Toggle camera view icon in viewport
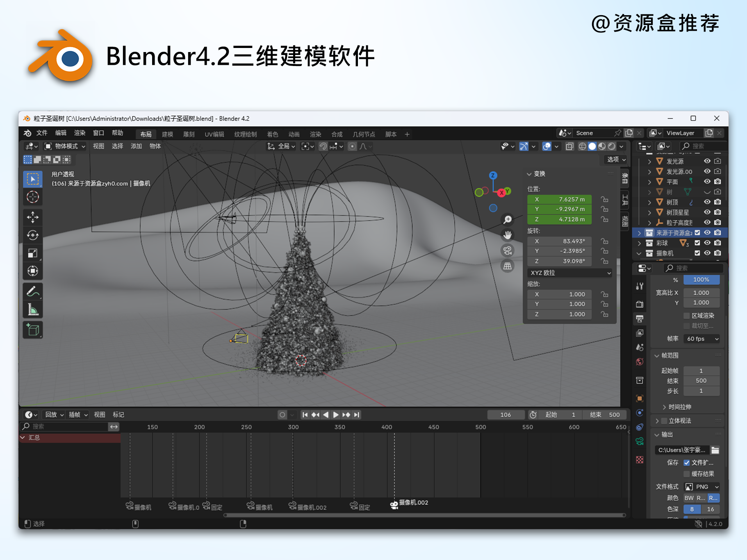 pos(508,250)
